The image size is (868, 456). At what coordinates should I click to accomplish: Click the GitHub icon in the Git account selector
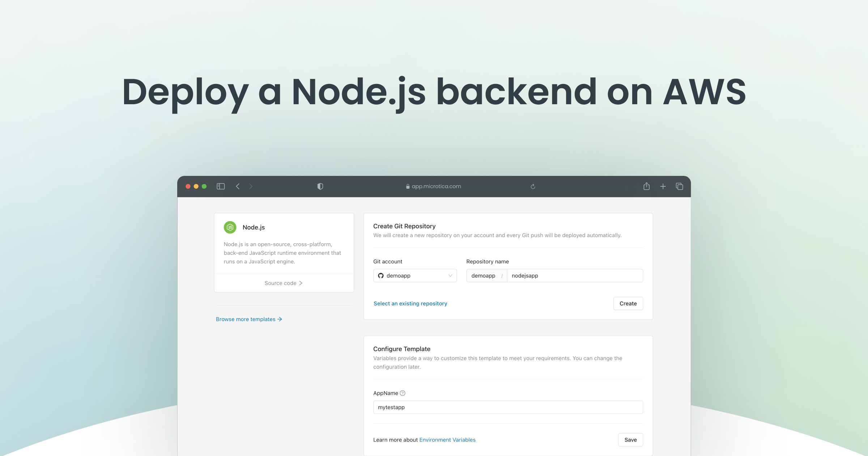point(380,275)
